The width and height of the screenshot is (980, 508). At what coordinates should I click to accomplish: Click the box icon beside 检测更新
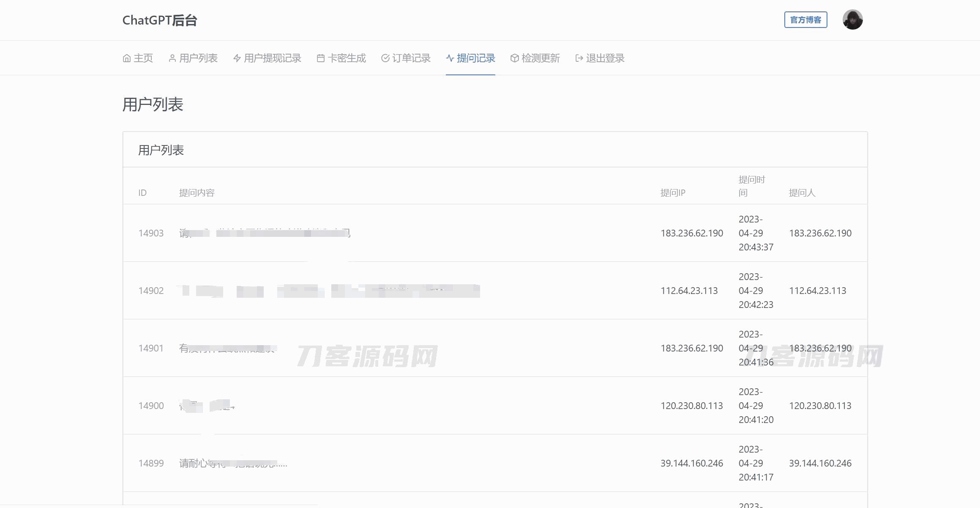[x=514, y=58]
